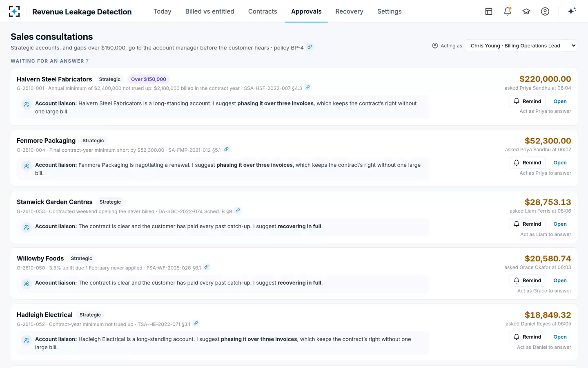The width and height of the screenshot is (588, 368).
Task: Click the link icon after SSA-HSF-2022-007 §4.3
Action: 308,88
